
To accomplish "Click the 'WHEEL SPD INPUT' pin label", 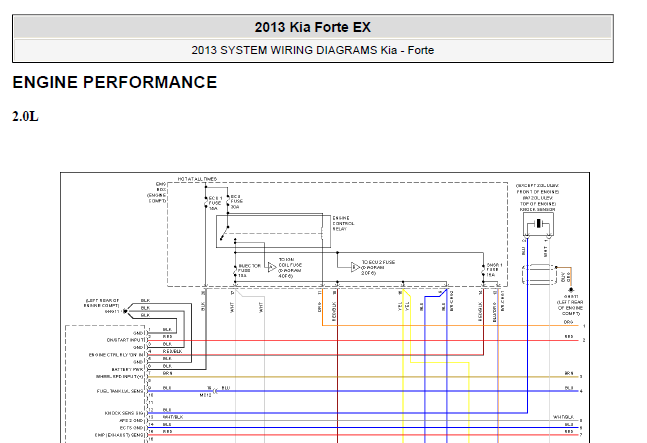I will (120, 377).
